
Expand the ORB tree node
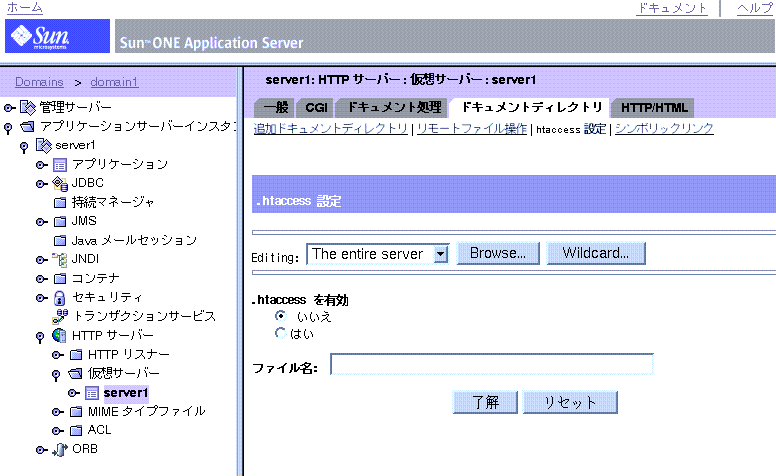(41, 450)
